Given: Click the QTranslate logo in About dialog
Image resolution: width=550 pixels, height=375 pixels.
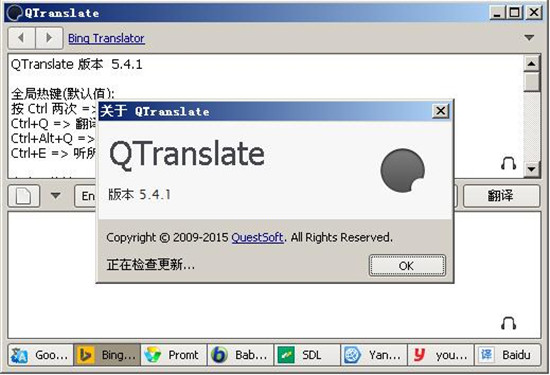Looking at the screenshot, I should (403, 170).
